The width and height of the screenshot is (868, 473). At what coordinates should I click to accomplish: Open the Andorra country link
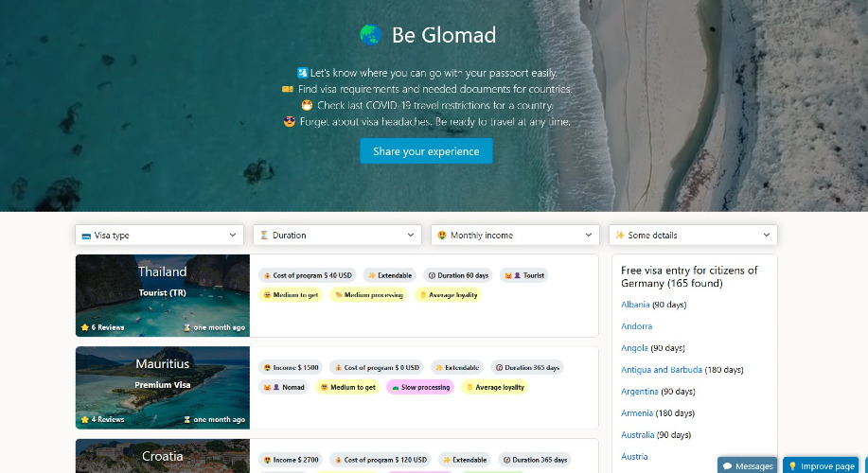coord(637,326)
